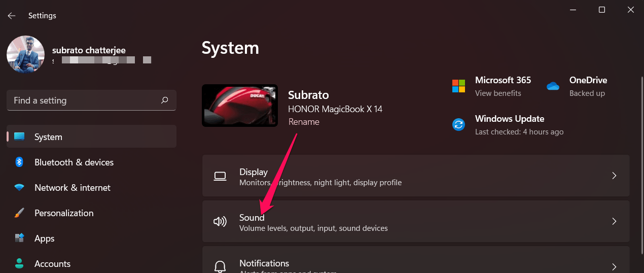Type in the Find a setting box
Viewport: 644px width, 273px height.
84,100
